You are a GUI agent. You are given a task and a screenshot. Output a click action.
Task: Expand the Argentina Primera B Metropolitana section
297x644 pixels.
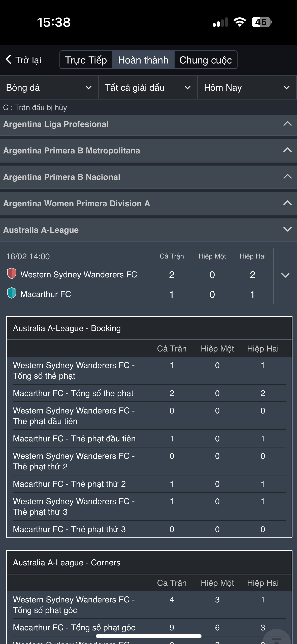[287, 150]
